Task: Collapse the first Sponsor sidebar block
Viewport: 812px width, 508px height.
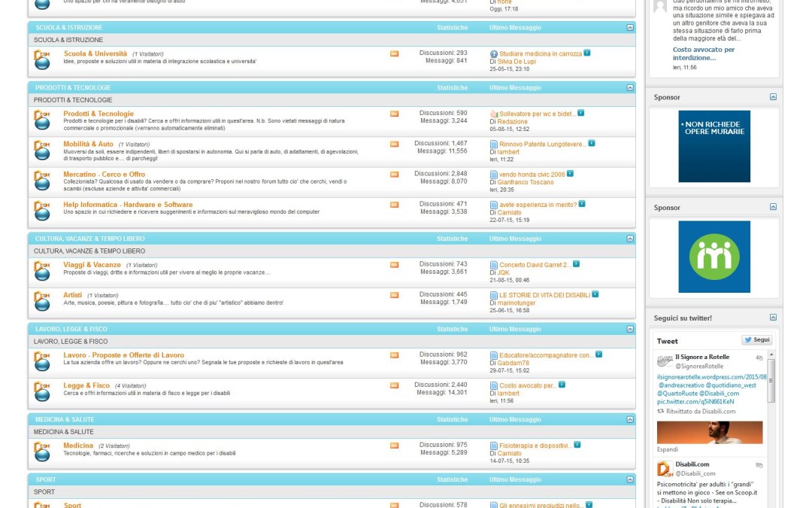Action: pos(773,97)
